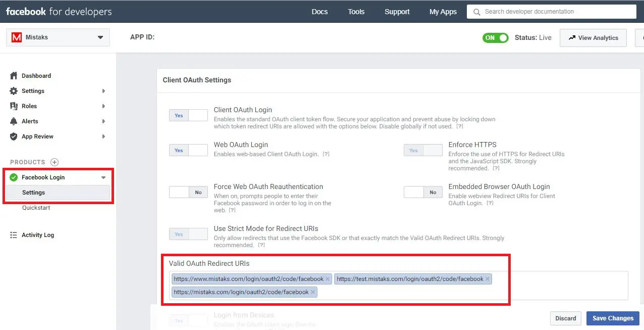
Task: Open the Dashboard home icon in sidebar
Action: (14, 75)
